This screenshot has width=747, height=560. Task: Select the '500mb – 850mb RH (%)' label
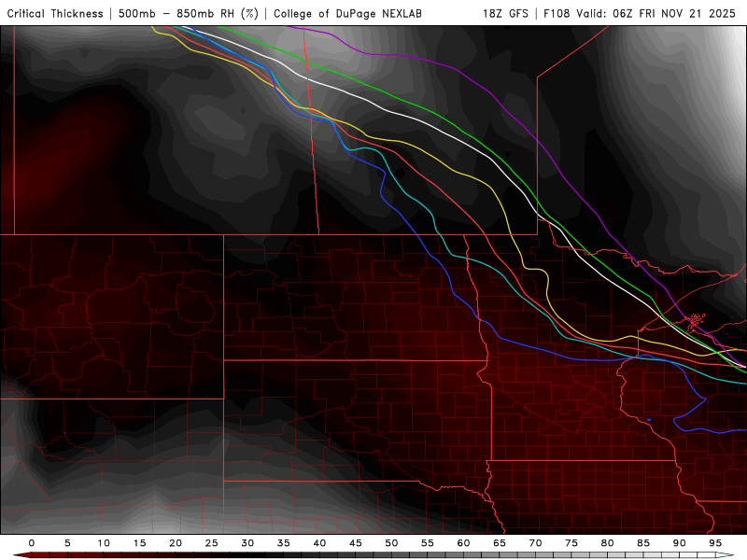click(189, 13)
